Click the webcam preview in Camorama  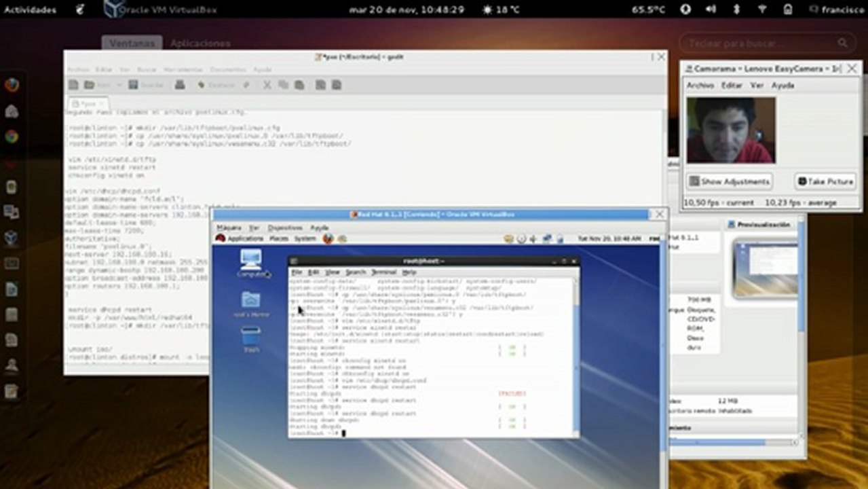(x=731, y=130)
